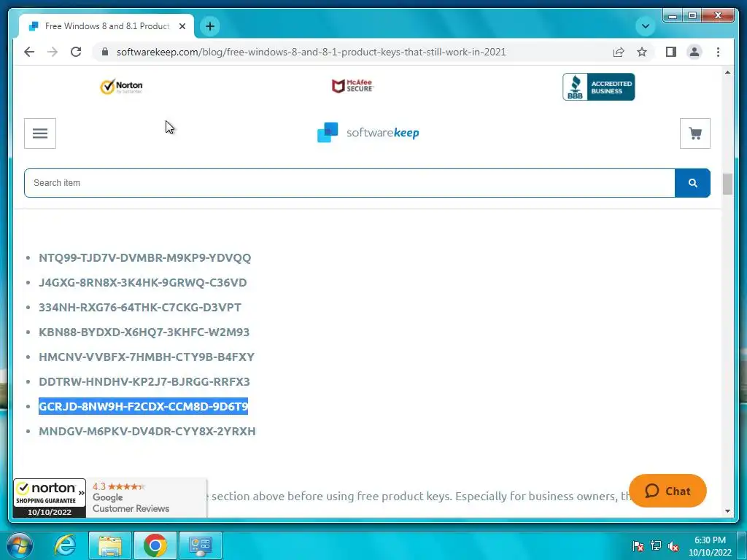Open the Windows Start menu
Viewport: 747px width, 560px height.
coord(19,545)
